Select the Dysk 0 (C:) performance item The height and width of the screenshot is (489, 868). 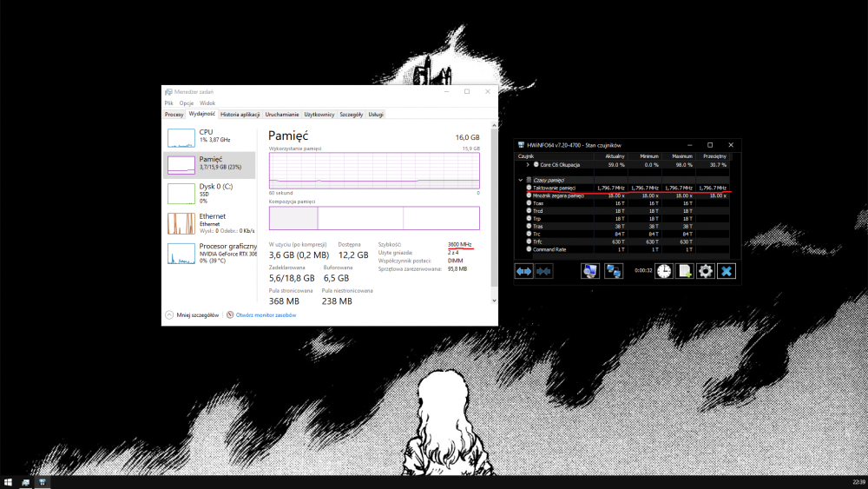point(209,194)
